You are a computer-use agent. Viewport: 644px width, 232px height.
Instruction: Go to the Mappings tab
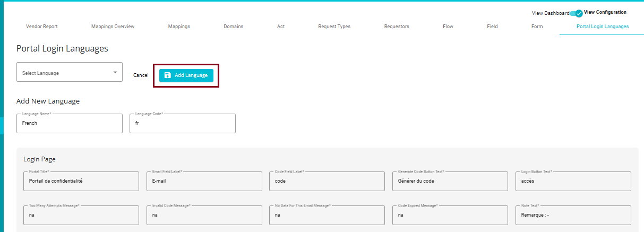pos(179,27)
